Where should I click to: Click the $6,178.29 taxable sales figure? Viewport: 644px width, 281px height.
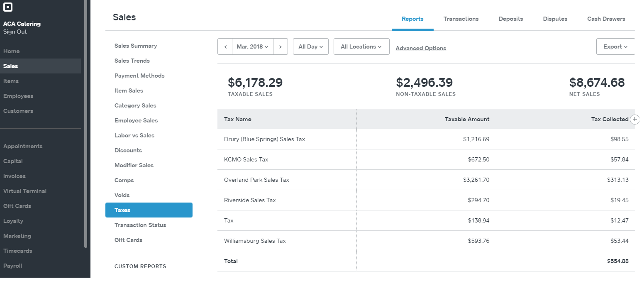255,83
